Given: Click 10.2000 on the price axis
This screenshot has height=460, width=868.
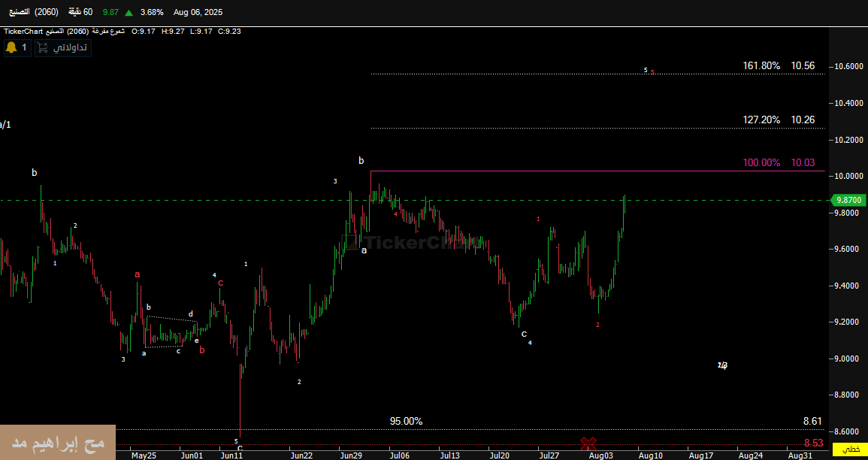Looking at the screenshot, I should coord(850,140).
